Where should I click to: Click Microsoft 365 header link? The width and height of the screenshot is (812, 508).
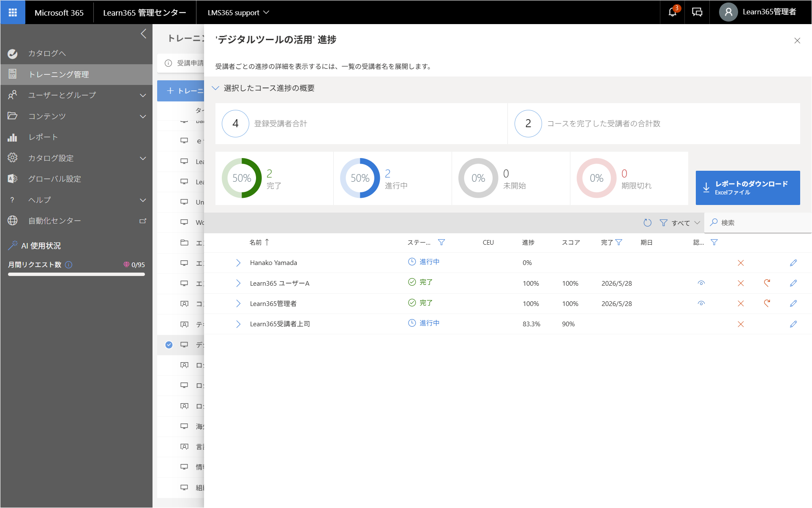coord(59,13)
